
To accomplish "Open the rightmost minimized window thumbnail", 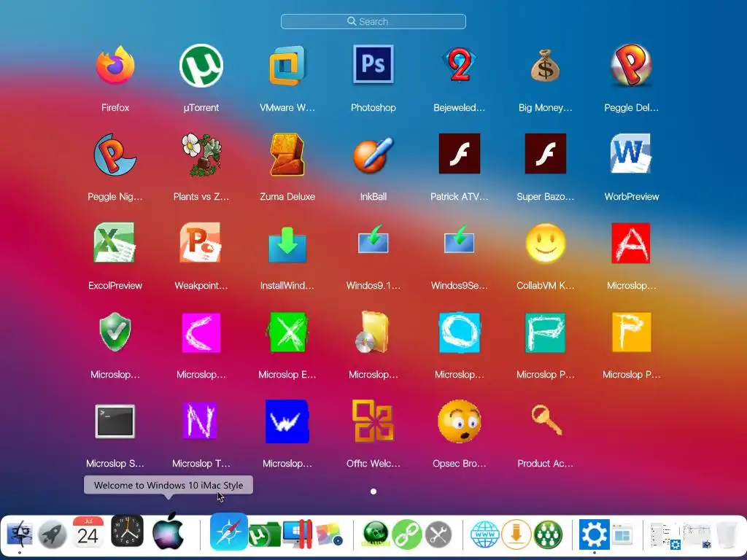I will coord(697,535).
